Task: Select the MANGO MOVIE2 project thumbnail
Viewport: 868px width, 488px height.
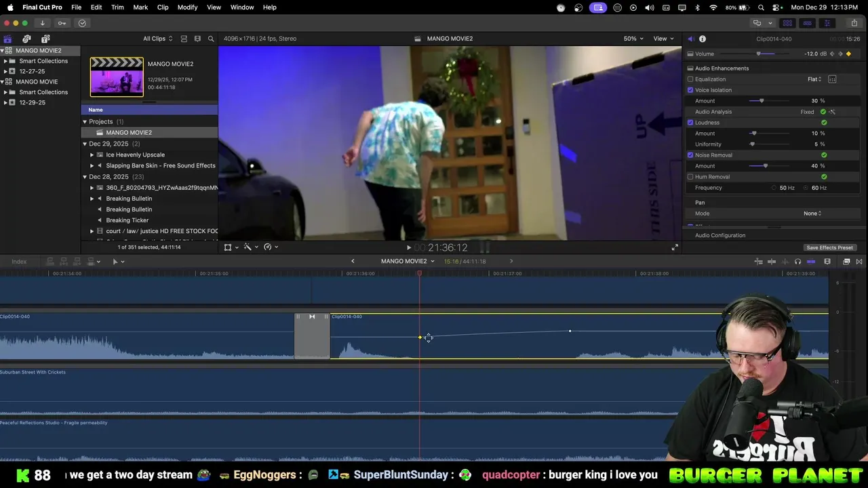Action: tap(117, 77)
